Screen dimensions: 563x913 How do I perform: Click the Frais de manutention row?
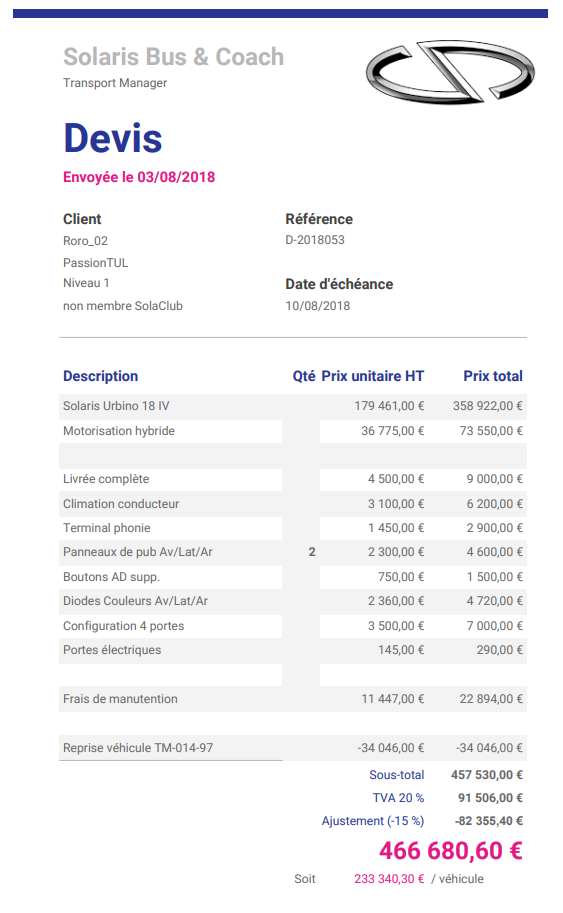(x=293, y=699)
